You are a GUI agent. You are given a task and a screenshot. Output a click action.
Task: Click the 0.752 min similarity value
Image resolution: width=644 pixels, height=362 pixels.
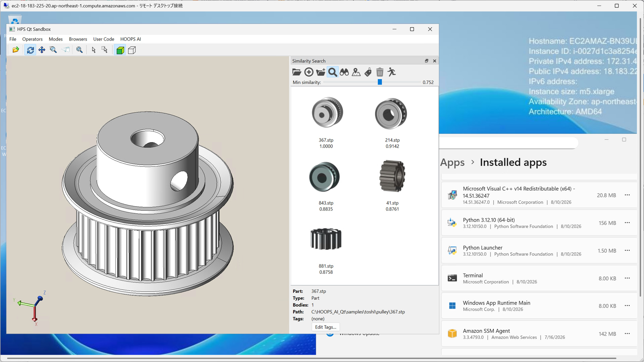point(428,82)
